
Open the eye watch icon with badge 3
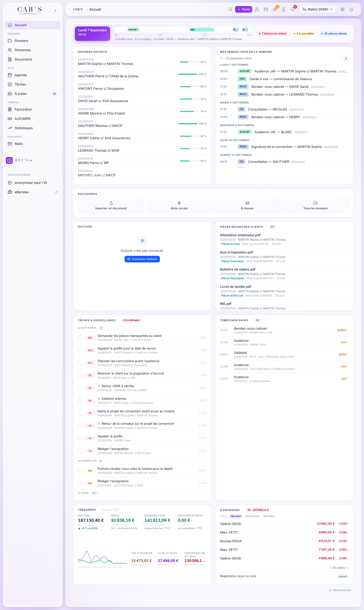[x=275, y=9]
